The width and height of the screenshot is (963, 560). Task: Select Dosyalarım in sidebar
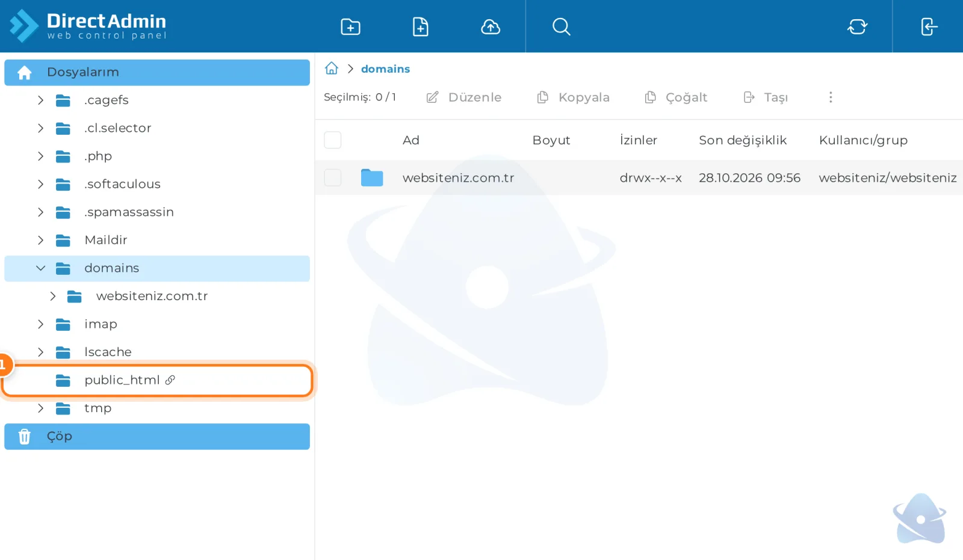click(x=157, y=72)
